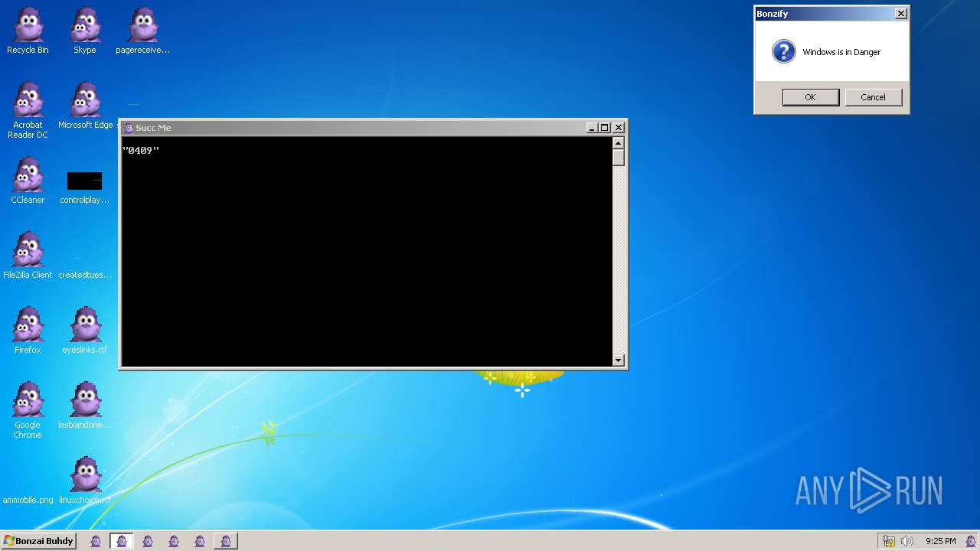Close the Bonzify dialog with X
The height and width of the screenshot is (551, 980).
tap(901, 13)
